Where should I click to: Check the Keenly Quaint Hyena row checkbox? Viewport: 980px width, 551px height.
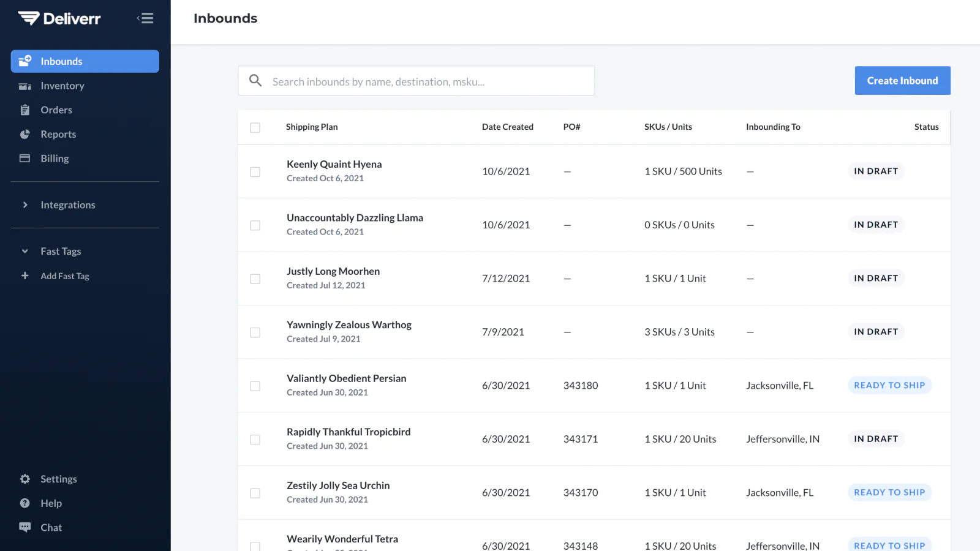pos(255,172)
